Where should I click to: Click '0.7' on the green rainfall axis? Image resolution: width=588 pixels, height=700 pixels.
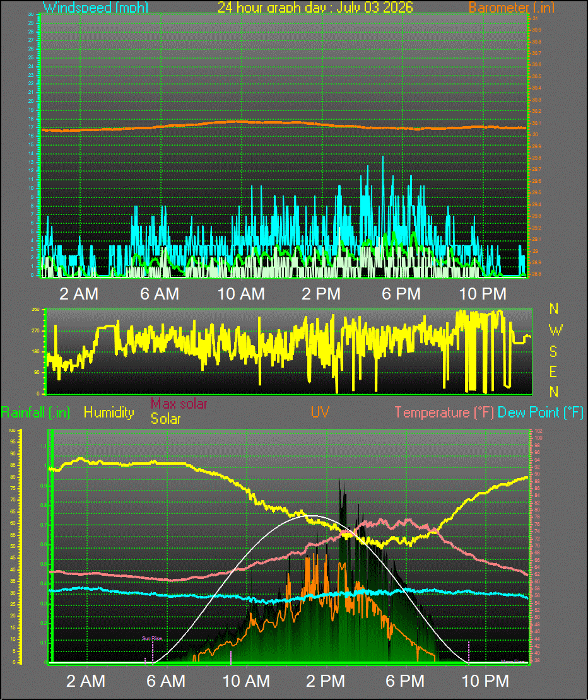click(44, 525)
